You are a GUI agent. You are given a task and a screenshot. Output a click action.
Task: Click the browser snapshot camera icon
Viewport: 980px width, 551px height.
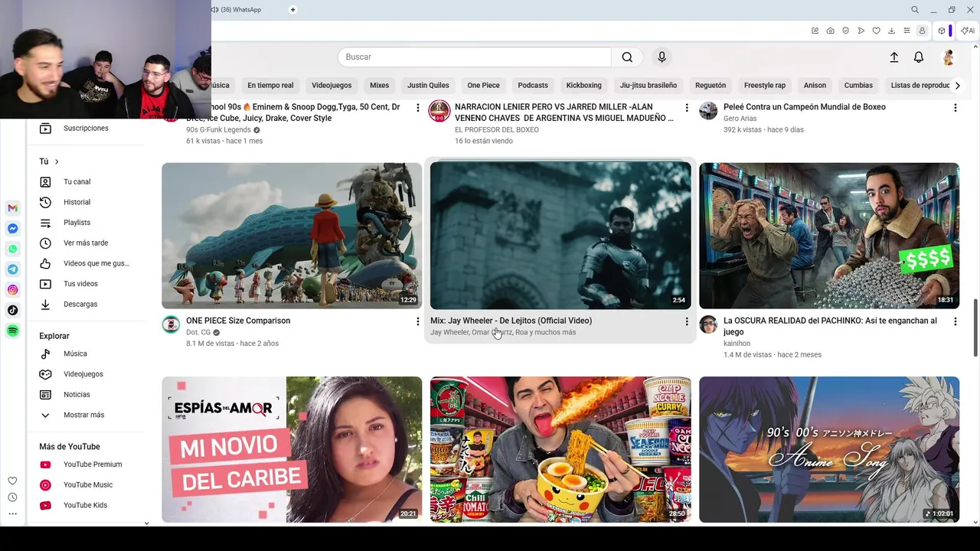coord(830,31)
